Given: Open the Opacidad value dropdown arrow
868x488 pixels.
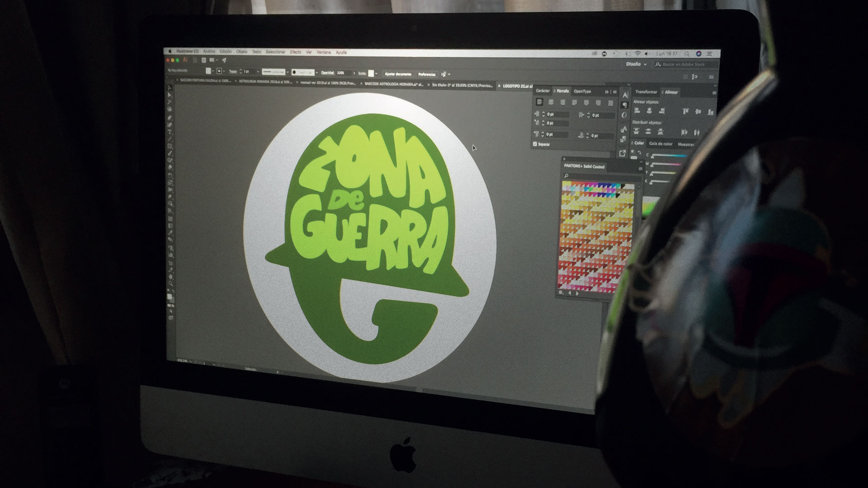Looking at the screenshot, I should (354, 73).
